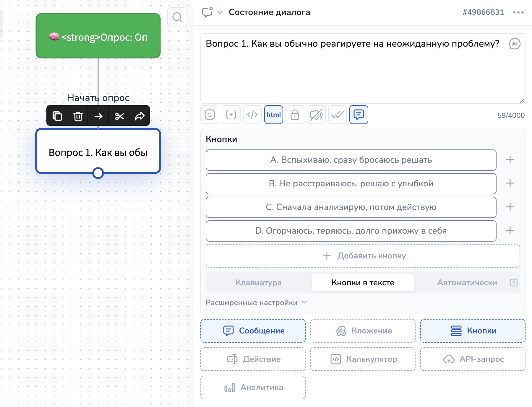Image resolution: width=532 pixels, height=407 pixels.
Task: Expand Расширенные настройки section
Action: (256, 302)
